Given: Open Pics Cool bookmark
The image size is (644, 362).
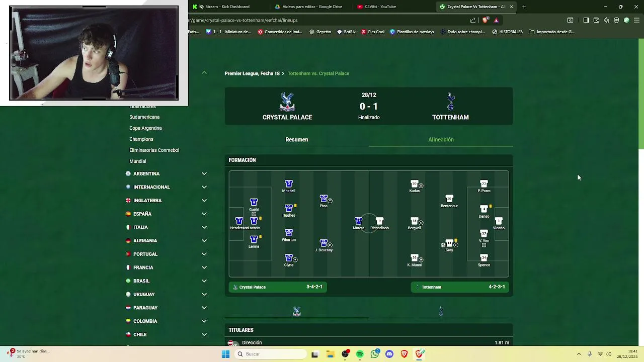Looking at the screenshot, I should [373, 32].
